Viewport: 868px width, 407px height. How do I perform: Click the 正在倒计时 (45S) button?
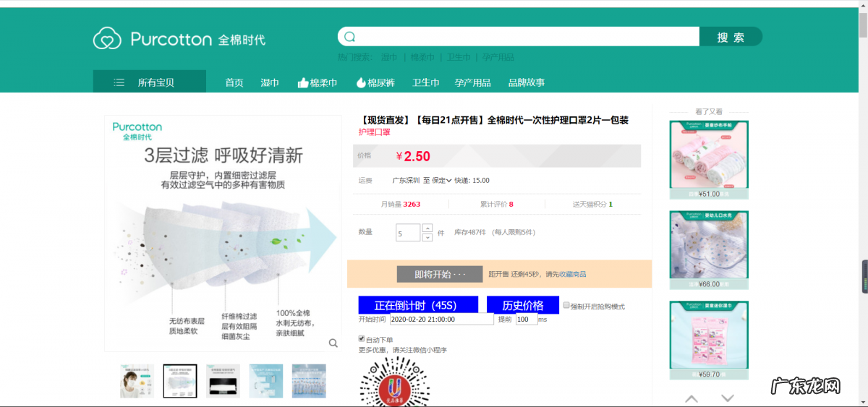click(x=418, y=305)
